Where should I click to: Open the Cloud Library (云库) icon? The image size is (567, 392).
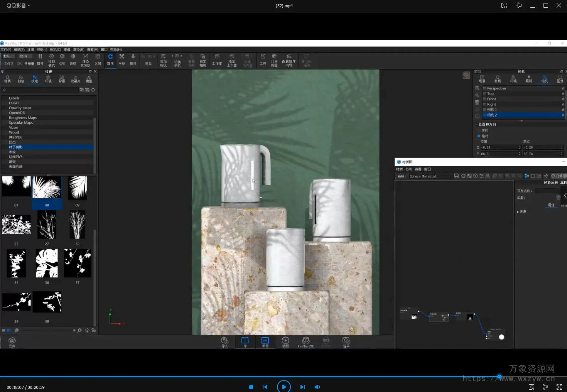tap(12, 342)
